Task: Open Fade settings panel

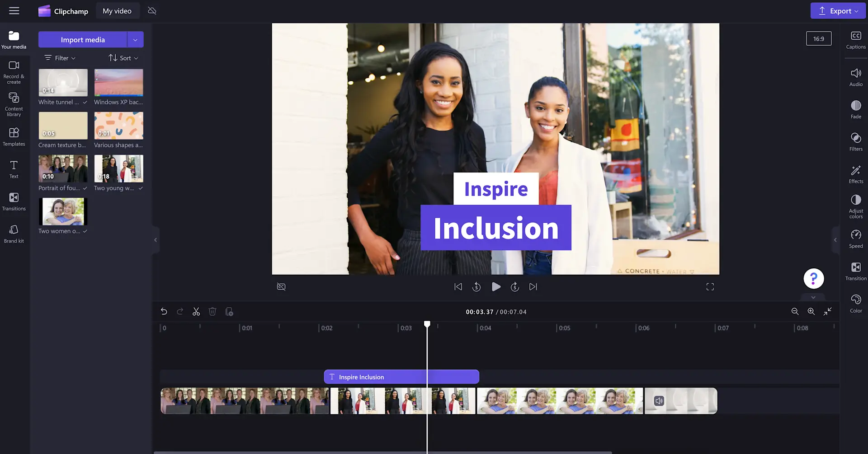Action: coord(856,110)
